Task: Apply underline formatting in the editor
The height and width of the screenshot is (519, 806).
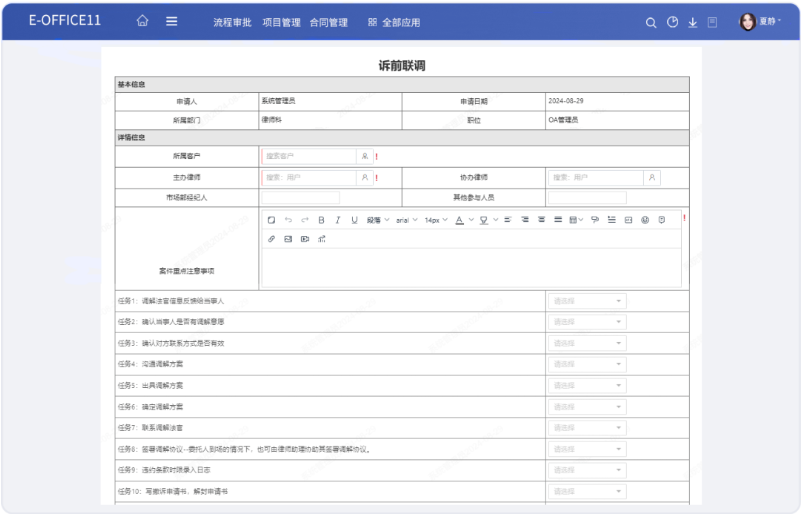Action: pyautogui.click(x=354, y=219)
